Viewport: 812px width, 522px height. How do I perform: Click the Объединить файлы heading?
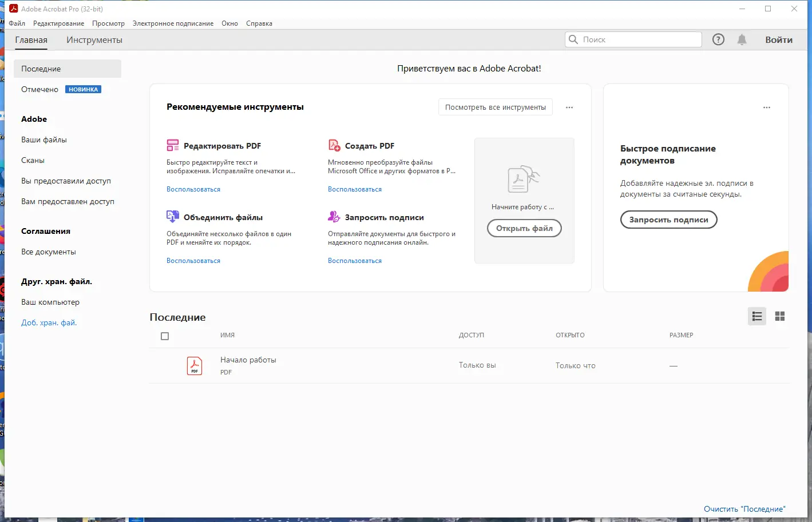pyautogui.click(x=223, y=217)
